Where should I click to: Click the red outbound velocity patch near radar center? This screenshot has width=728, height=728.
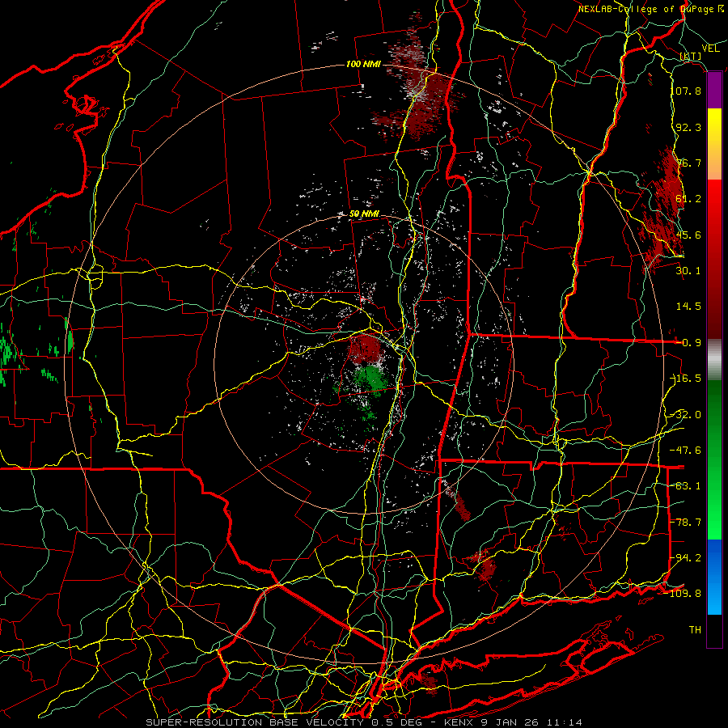point(366,349)
